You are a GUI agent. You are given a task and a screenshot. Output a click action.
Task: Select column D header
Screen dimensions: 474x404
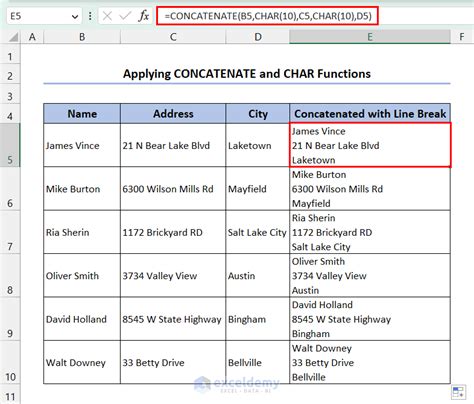coord(258,37)
